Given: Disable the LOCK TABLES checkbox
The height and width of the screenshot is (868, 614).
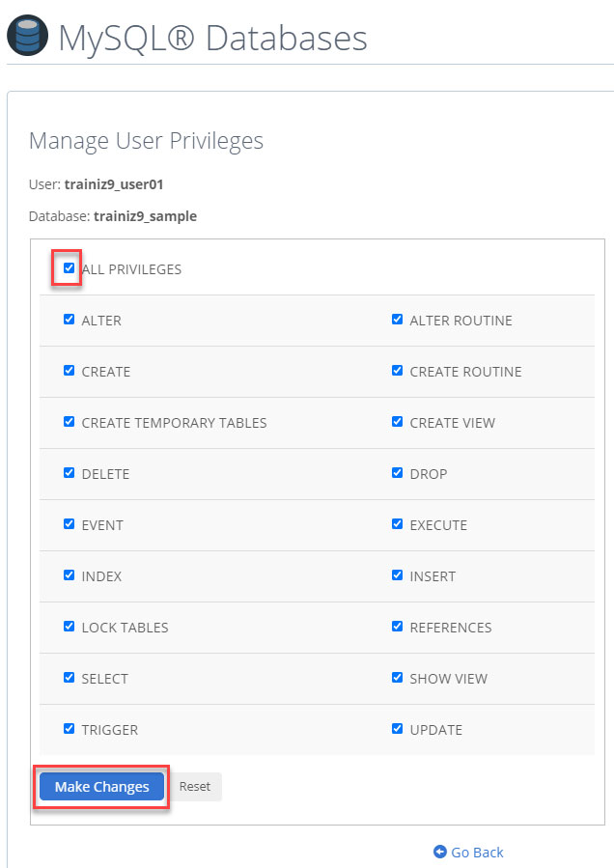Looking at the screenshot, I should pyautogui.click(x=69, y=626).
